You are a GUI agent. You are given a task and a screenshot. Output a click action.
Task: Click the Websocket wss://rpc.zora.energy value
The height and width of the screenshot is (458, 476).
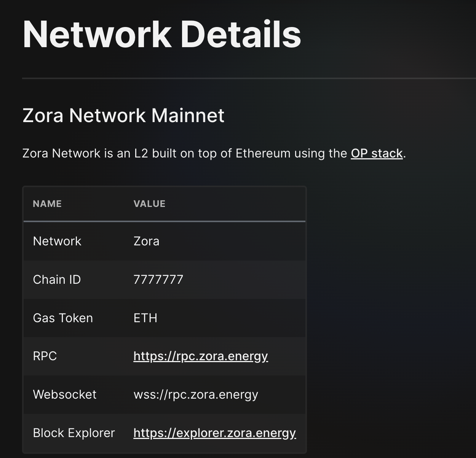[x=195, y=395]
